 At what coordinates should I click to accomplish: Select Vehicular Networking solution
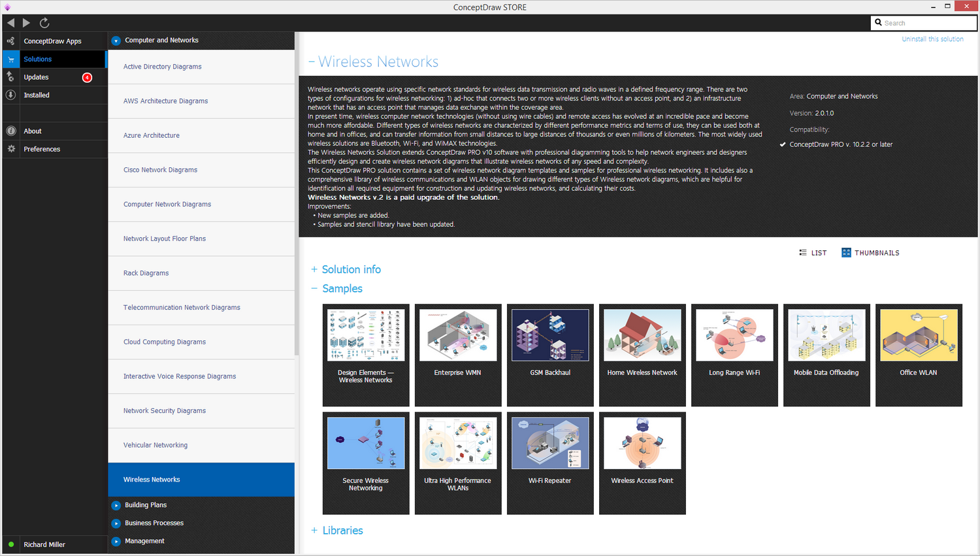pyautogui.click(x=201, y=445)
